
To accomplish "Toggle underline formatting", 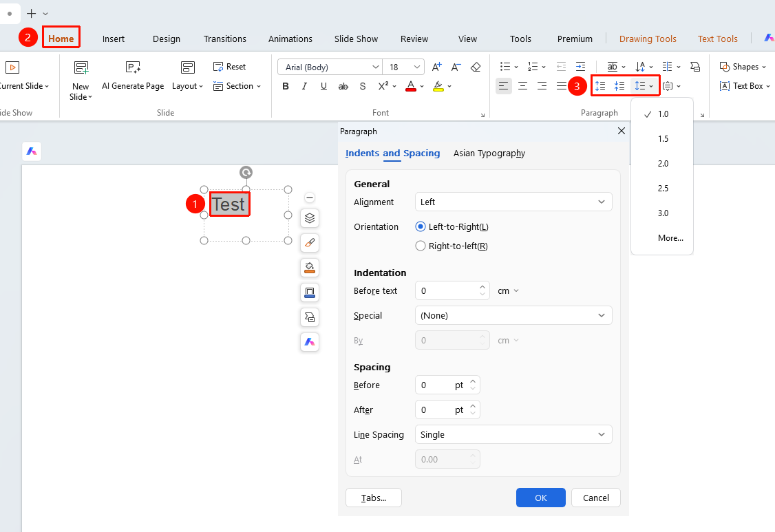I will (323, 86).
